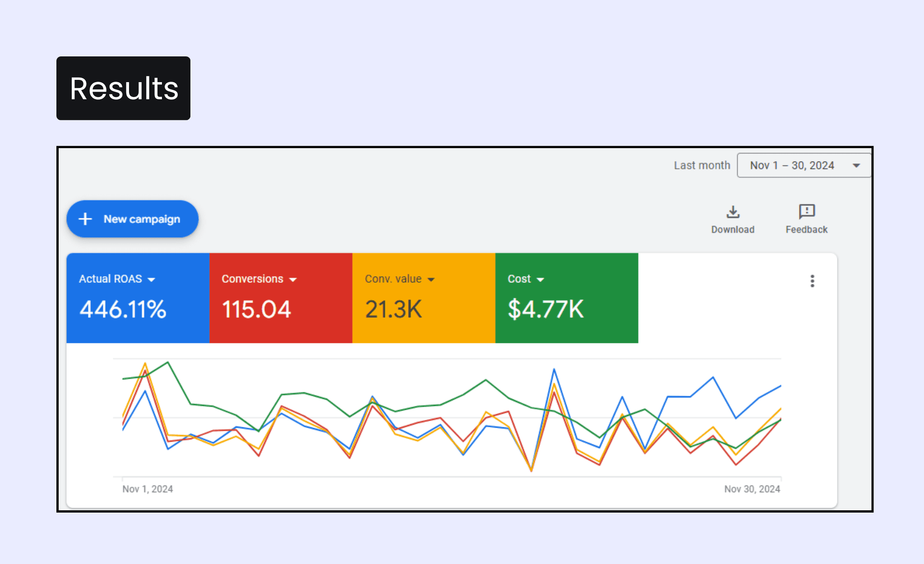The height and width of the screenshot is (564, 924).
Task: Expand the Conv. value metric dropdown arrow
Action: [x=431, y=280]
